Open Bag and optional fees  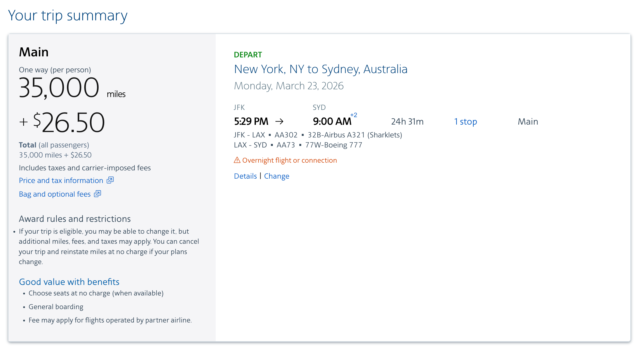pos(54,194)
